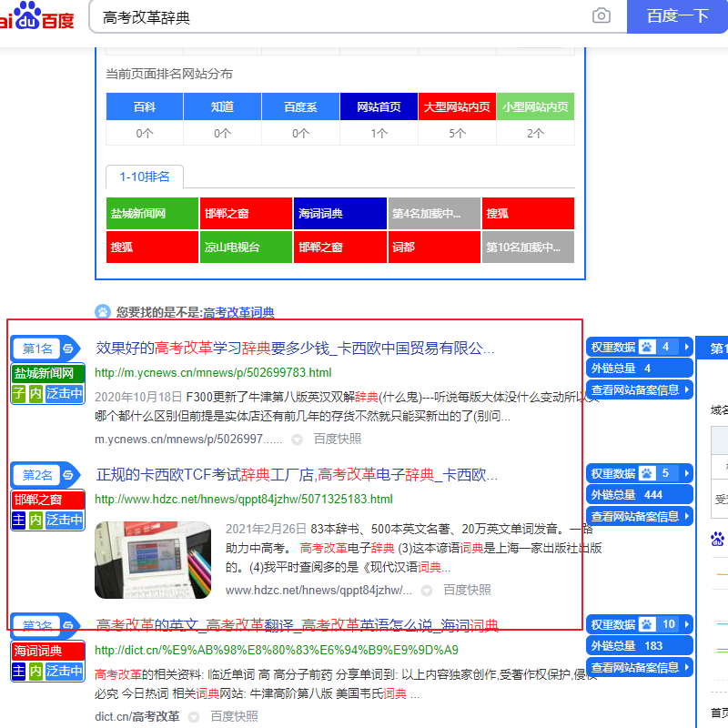The image size is (728, 728).
Task: Click the camera image-search icon
Action: pos(601,16)
